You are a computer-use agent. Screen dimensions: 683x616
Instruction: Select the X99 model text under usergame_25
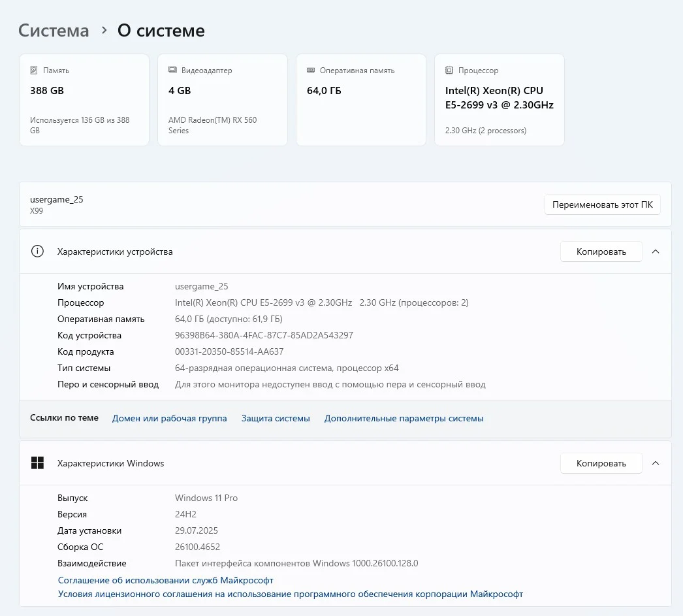37,211
